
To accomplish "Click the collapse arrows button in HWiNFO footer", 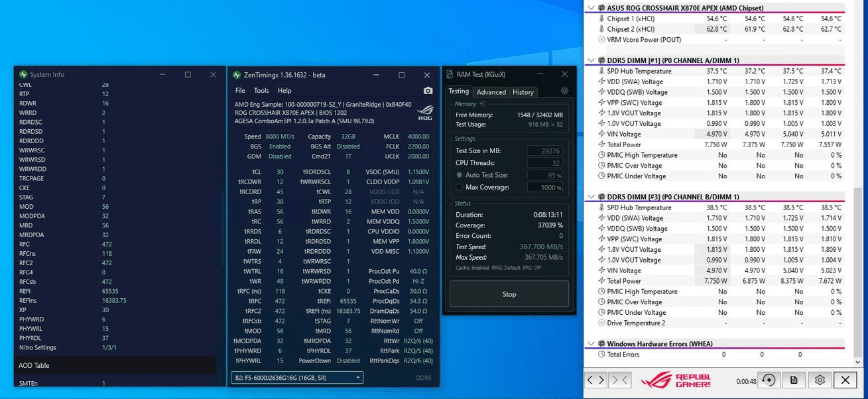I will tap(620, 380).
